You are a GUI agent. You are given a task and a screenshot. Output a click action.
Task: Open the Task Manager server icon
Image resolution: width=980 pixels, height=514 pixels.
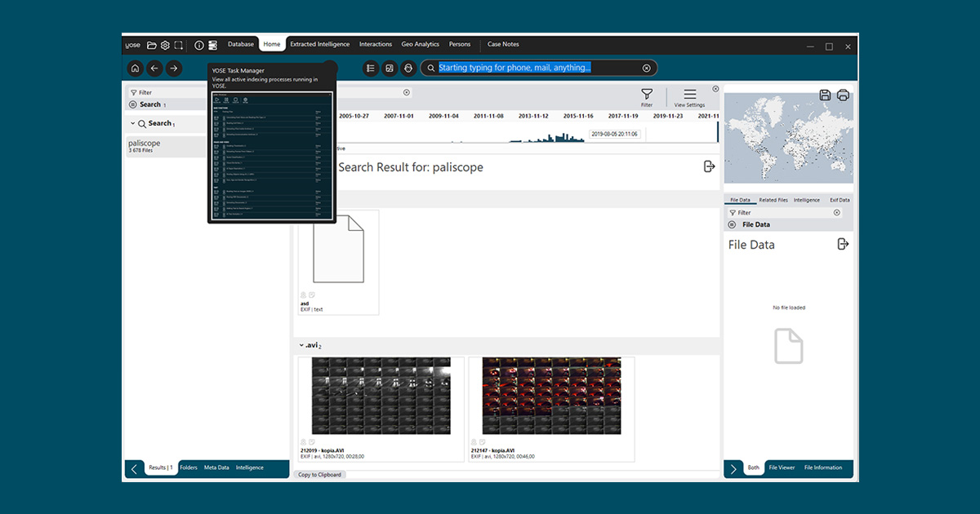[x=212, y=46]
